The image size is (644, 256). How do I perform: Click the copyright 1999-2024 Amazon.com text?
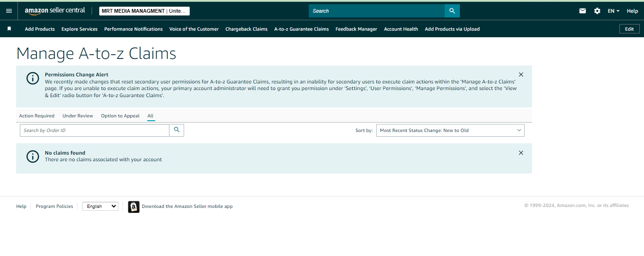(x=576, y=205)
